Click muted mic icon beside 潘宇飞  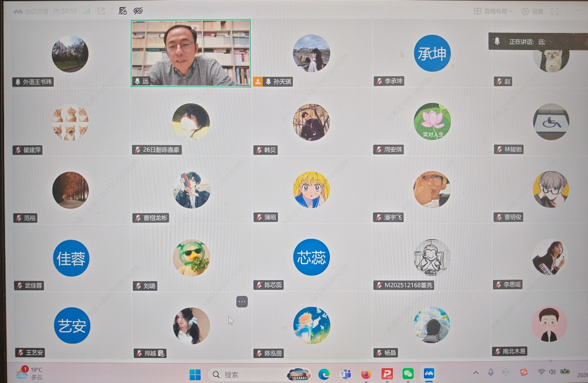pos(379,217)
